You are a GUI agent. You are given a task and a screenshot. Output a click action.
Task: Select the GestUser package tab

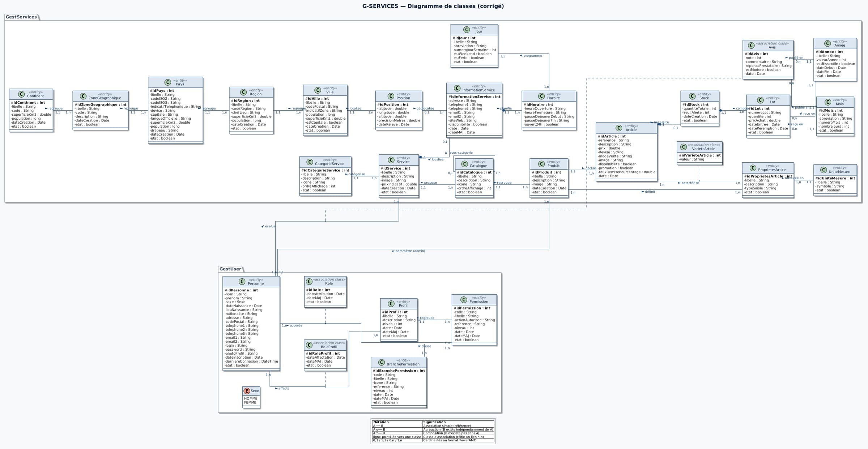pos(230,269)
